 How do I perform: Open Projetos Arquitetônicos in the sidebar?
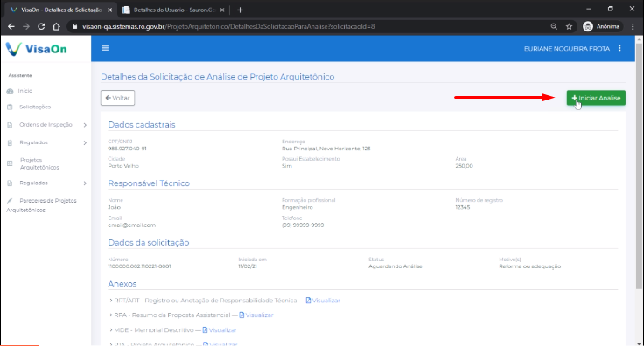point(39,163)
